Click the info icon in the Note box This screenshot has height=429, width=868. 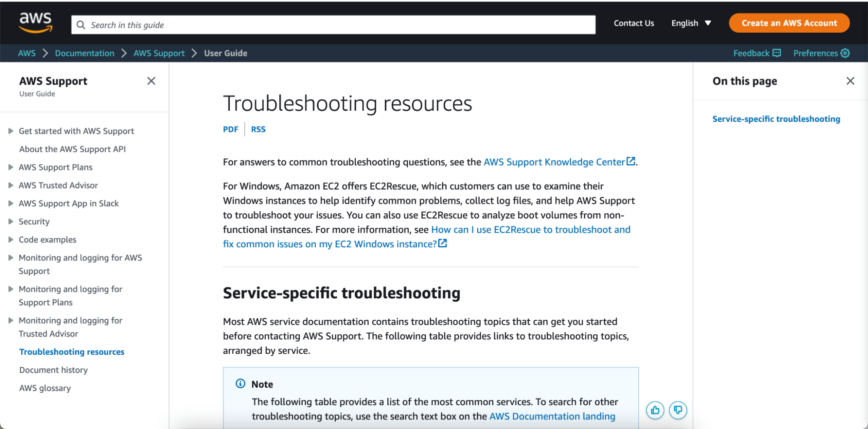point(240,384)
